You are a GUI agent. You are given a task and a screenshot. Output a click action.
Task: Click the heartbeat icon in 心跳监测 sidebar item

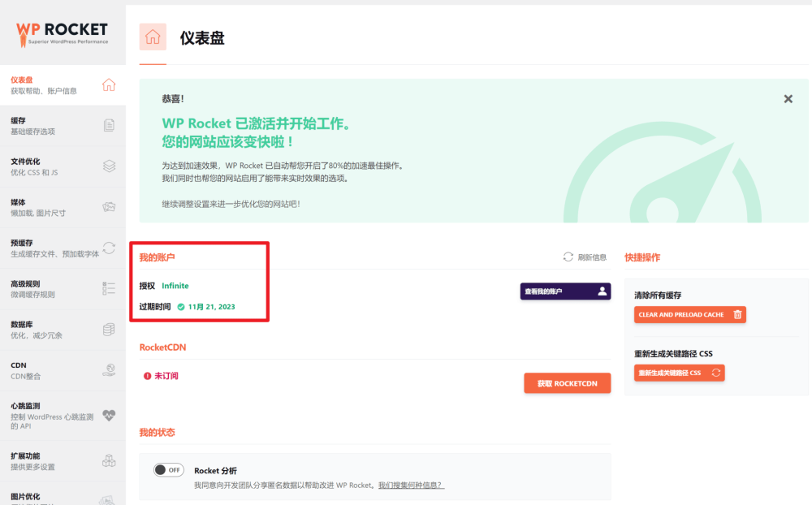[109, 416]
